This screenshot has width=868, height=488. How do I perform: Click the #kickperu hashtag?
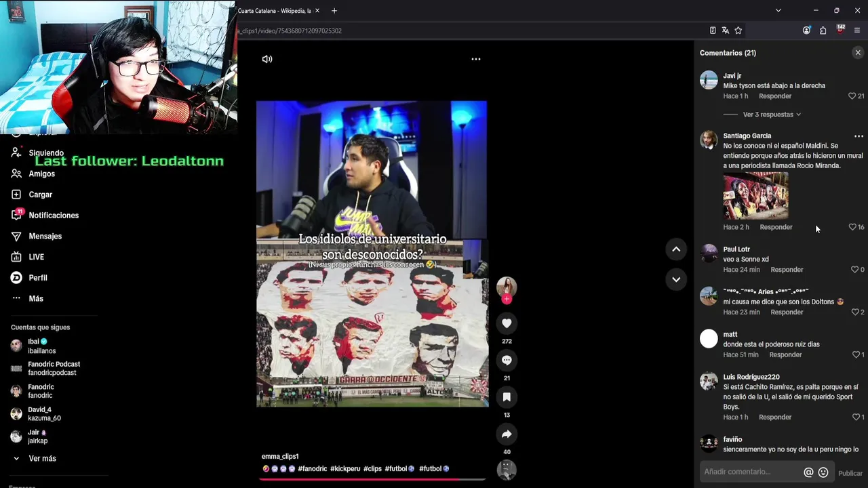[345, 469]
